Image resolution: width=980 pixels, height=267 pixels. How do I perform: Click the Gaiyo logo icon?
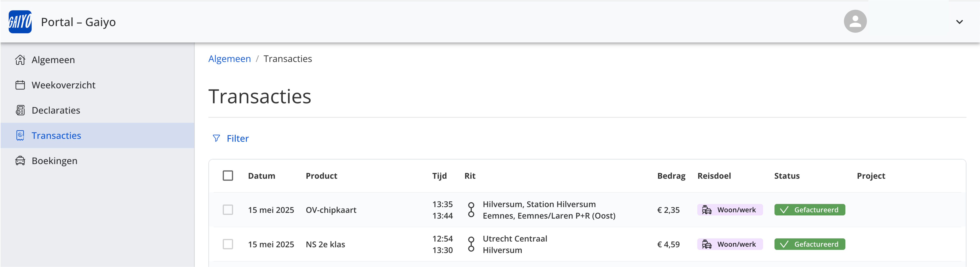pyautogui.click(x=20, y=22)
